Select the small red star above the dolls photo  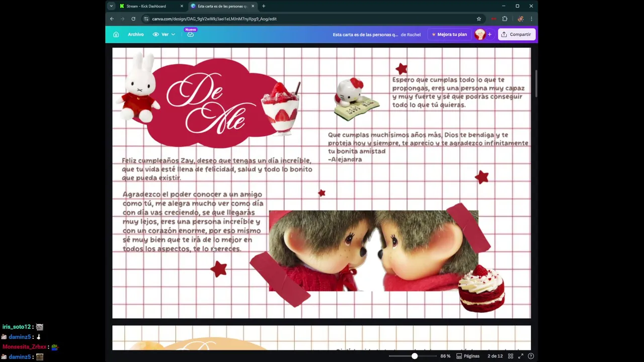pos(321,193)
